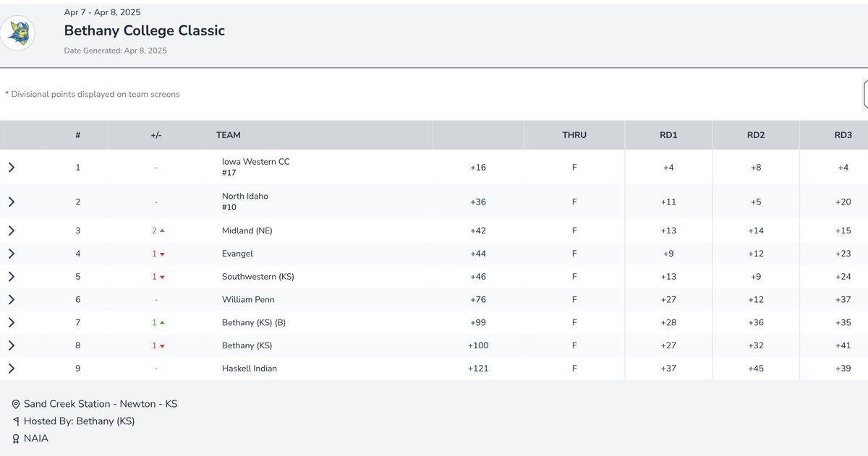Click North Idaho's RD3 score +20
Viewport: 868px width, 456px height.
tap(843, 202)
